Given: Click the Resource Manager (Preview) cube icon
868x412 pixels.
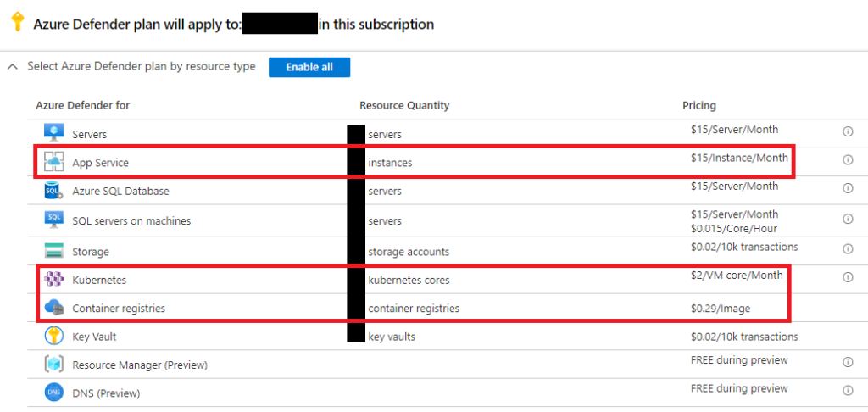Looking at the screenshot, I should pyautogui.click(x=54, y=365).
